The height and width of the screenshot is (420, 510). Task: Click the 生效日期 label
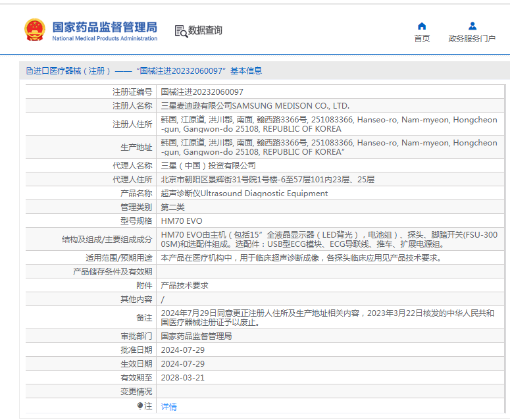point(136,364)
